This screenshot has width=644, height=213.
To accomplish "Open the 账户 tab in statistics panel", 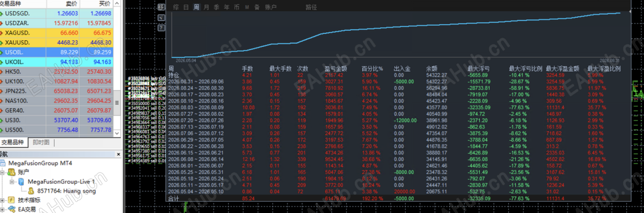I will (x=271, y=8).
